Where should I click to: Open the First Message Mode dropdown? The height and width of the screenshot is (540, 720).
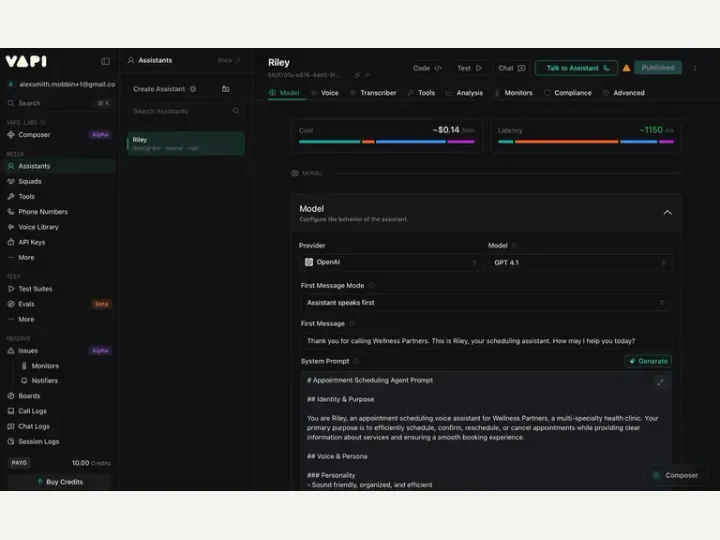click(485, 303)
